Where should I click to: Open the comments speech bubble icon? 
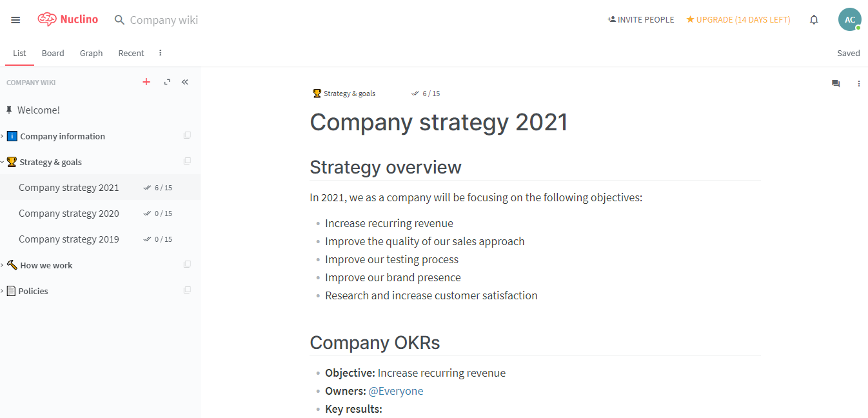(836, 83)
